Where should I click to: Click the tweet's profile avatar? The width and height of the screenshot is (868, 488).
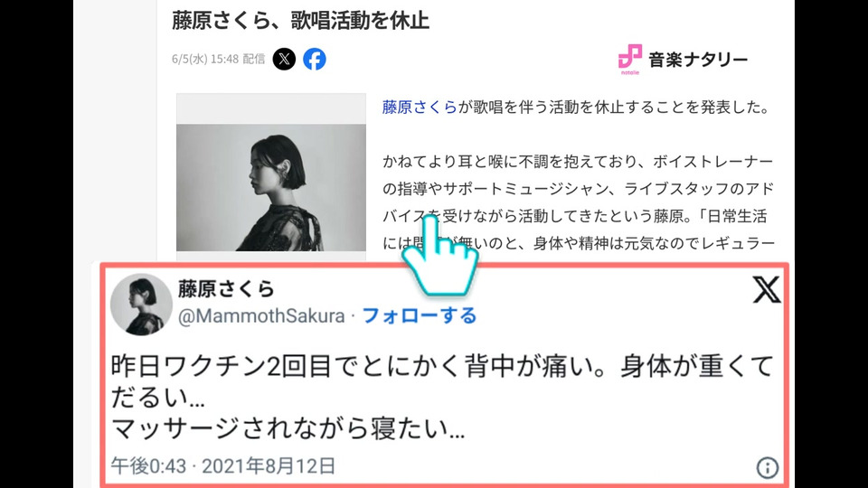[141, 305]
